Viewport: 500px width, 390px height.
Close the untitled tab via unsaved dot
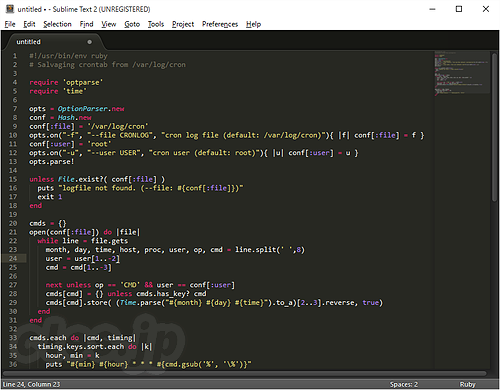[x=89, y=42]
